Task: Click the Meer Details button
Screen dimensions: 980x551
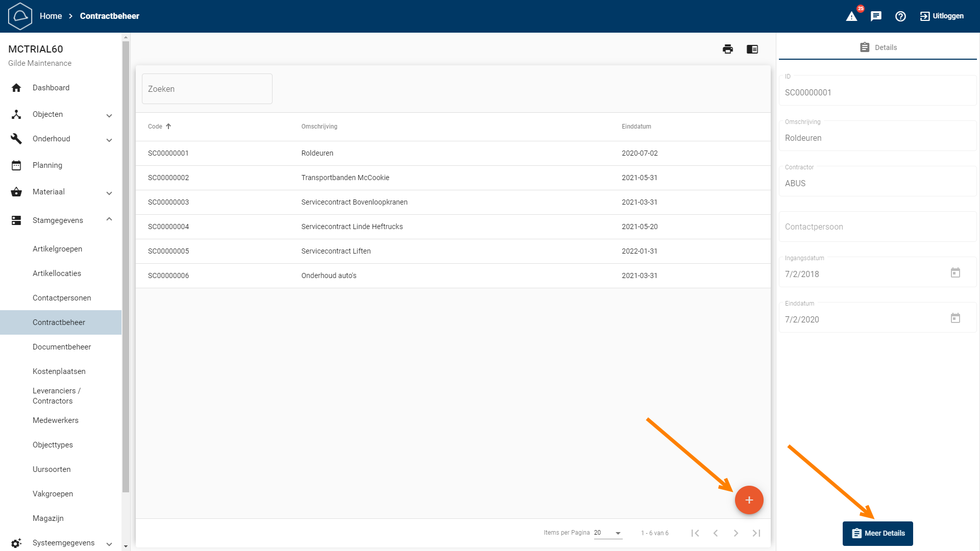Action: [878, 533]
